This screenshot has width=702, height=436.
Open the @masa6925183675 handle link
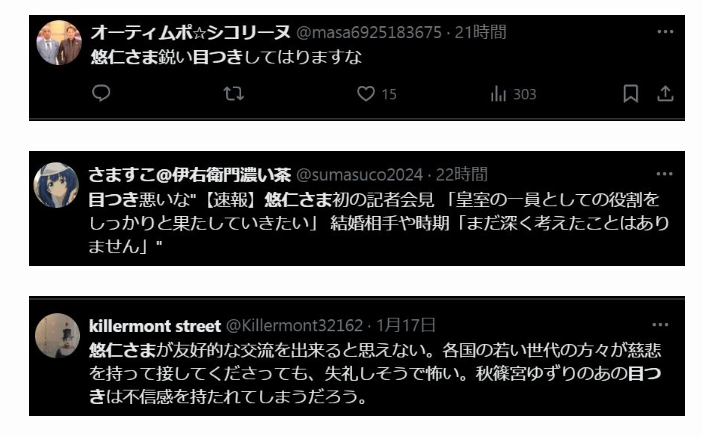369,32
